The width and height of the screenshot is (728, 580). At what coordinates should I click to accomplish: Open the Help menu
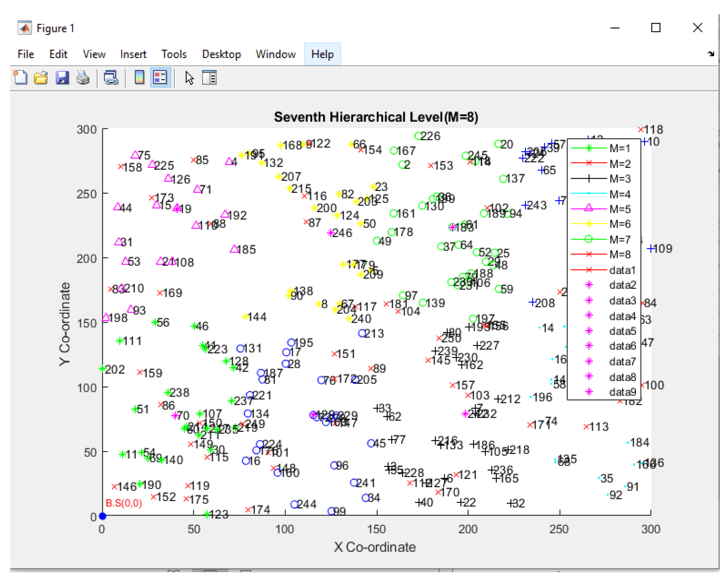point(322,54)
